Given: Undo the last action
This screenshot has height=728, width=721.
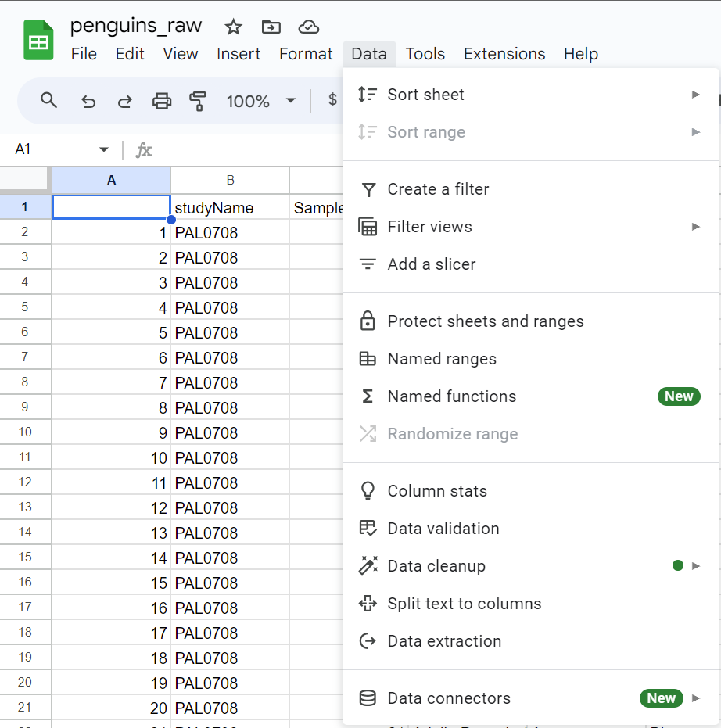Looking at the screenshot, I should click(x=86, y=101).
